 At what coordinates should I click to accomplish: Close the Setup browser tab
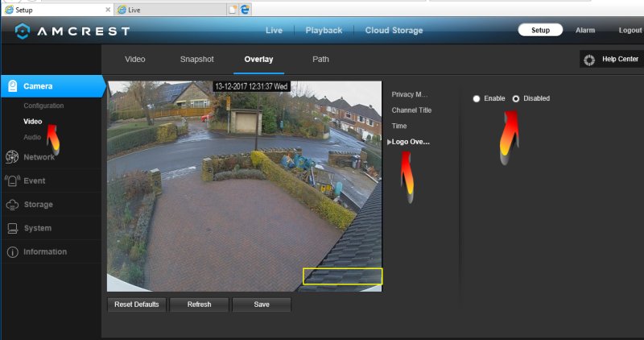click(x=108, y=10)
